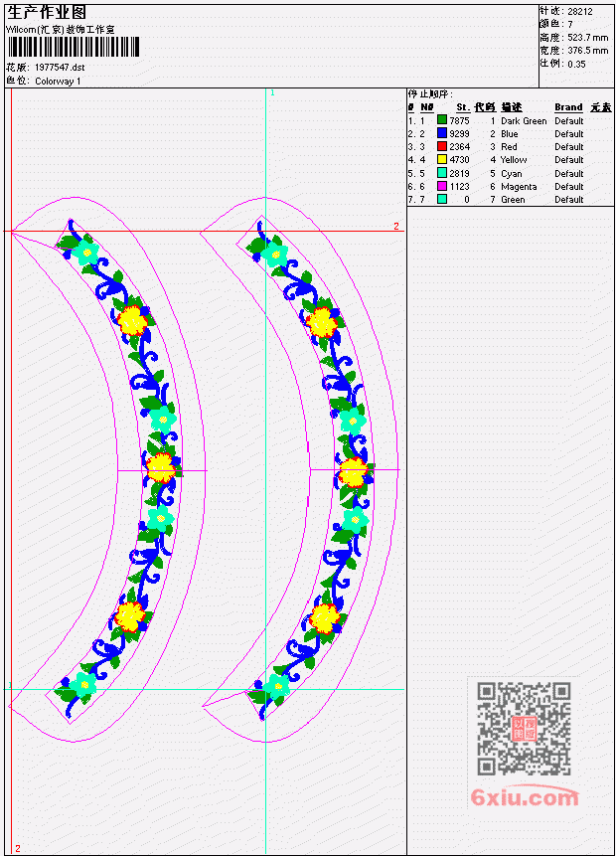
Task: Click the 'Brand' column header
Action: [x=568, y=107]
